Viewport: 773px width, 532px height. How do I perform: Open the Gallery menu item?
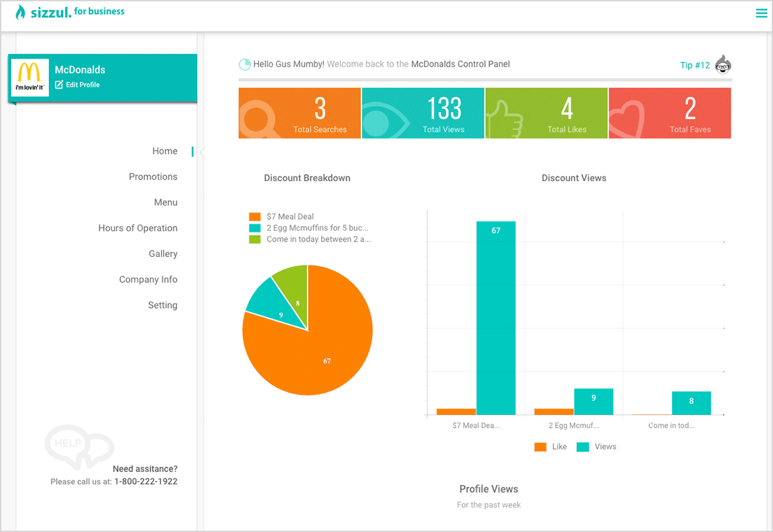coord(163,254)
